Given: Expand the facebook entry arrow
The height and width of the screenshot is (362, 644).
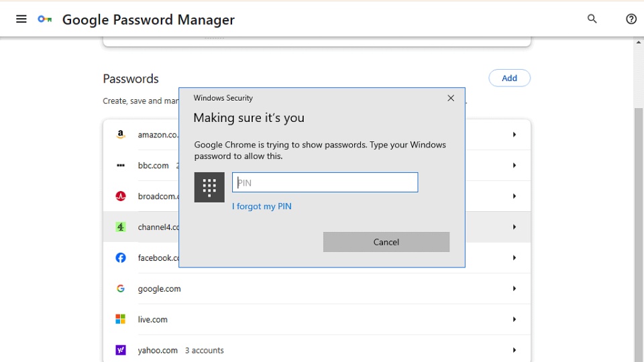Looking at the screenshot, I should click(515, 257).
